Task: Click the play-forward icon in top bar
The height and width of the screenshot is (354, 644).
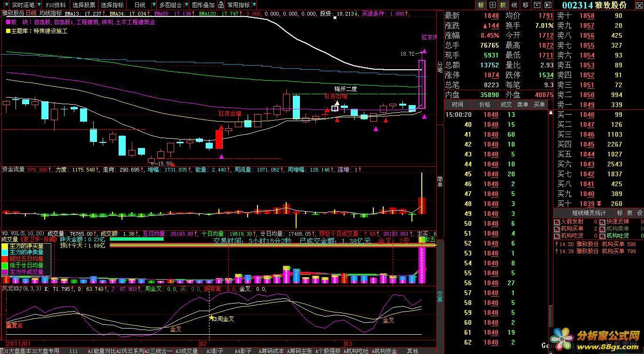Action: [547, 5]
